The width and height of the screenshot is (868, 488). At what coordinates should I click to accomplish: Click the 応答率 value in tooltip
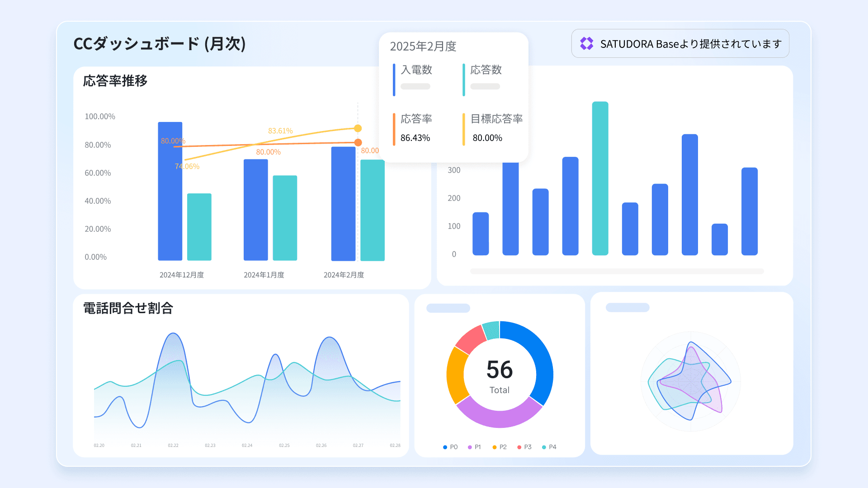415,138
